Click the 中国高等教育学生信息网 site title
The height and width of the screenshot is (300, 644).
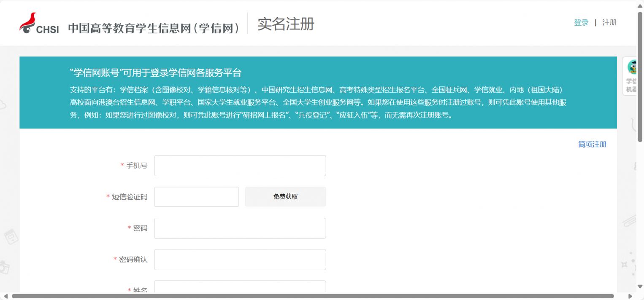[154, 24]
